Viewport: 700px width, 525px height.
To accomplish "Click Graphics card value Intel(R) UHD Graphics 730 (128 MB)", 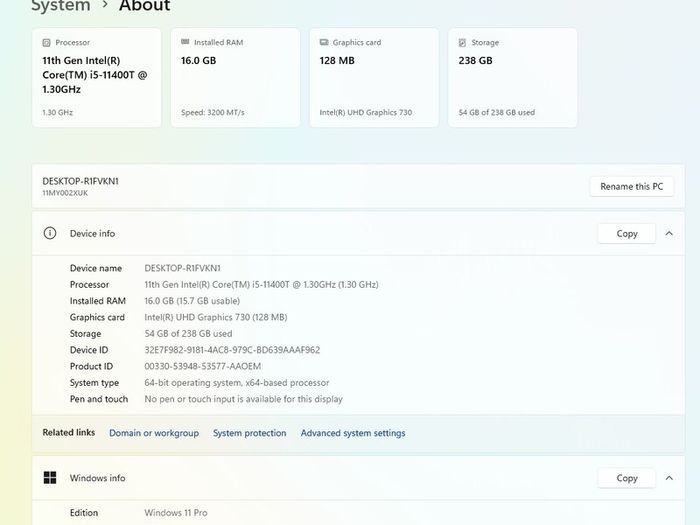I will click(216, 317).
